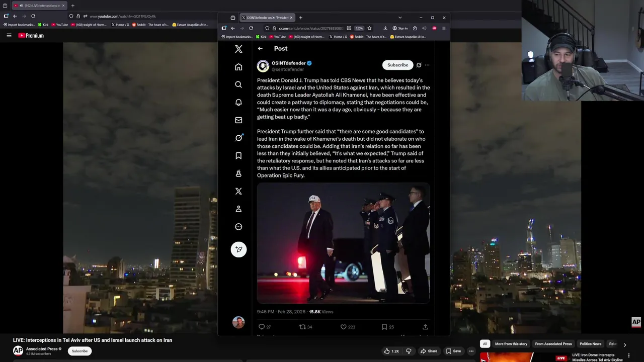Save the YouTube video to playlist
The width and height of the screenshot is (644, 362).
[x=453, y=351]
